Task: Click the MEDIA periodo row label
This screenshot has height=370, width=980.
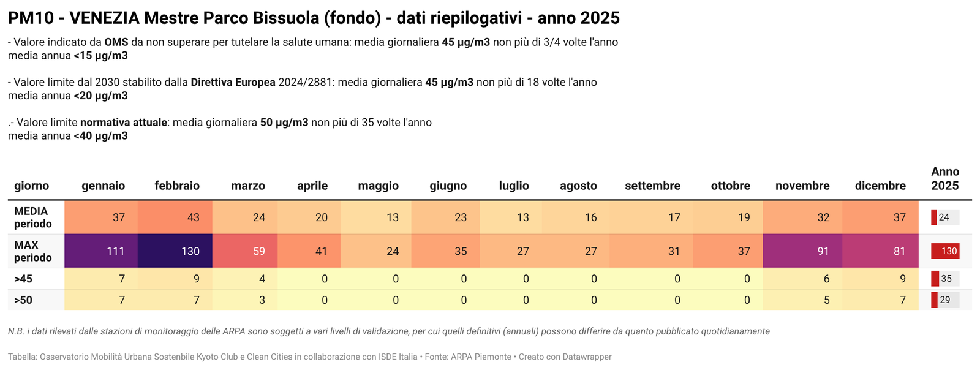Action: pos(33,217)
